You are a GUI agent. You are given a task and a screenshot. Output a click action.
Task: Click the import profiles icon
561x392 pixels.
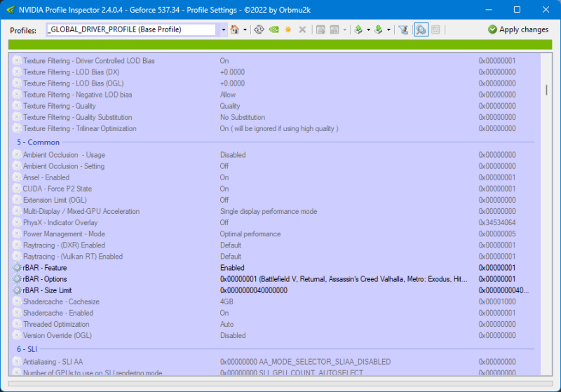[379, 29]
